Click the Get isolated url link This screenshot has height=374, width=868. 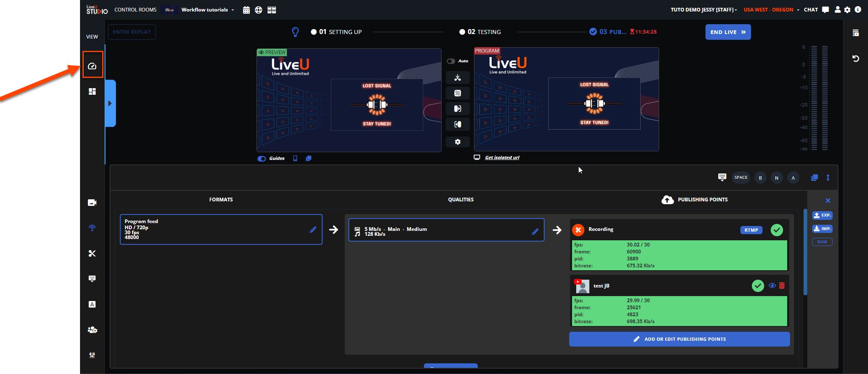(502, 157)
